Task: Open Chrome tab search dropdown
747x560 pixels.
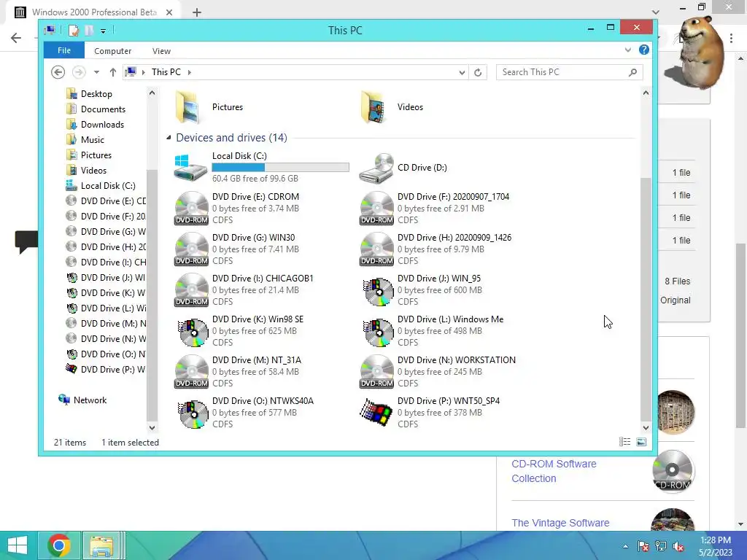Action: tap(656, 12)
